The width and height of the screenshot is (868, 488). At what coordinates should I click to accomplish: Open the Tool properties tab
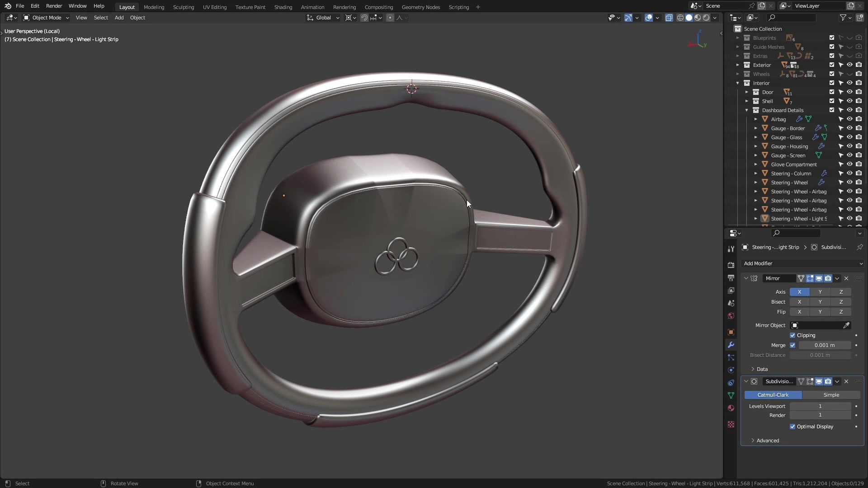(731, 249)
